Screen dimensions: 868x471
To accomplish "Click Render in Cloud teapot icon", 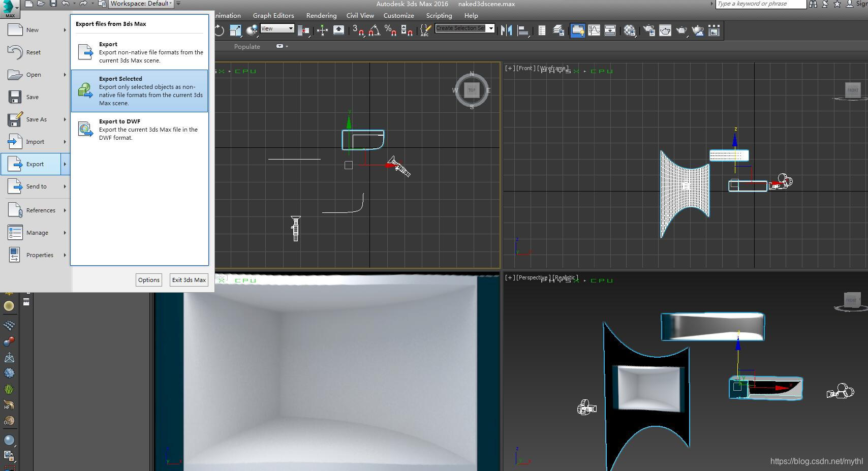I will click(698, 30).
